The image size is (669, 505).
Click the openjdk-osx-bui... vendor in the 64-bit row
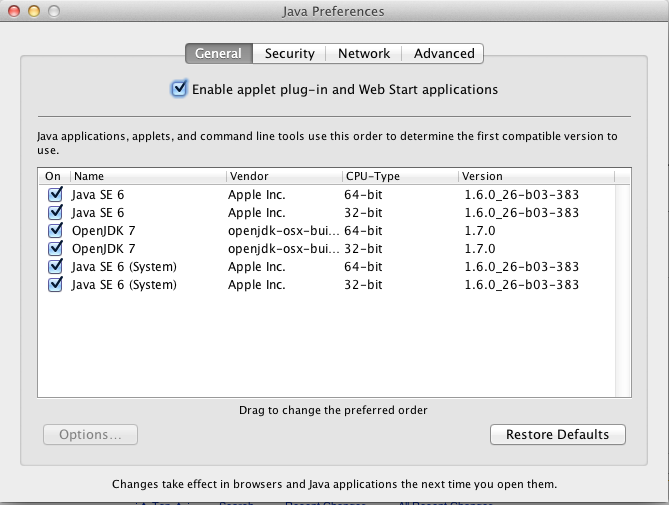tap(283, 231)
